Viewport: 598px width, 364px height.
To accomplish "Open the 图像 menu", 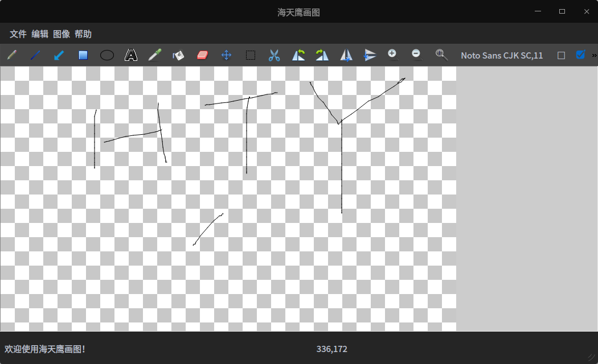I will pos(62,34).
